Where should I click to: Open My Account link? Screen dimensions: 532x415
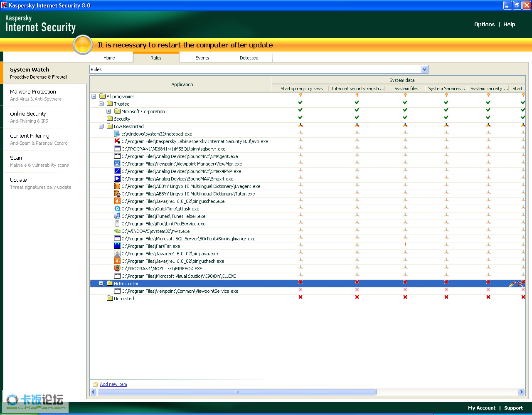click(482, 408)
